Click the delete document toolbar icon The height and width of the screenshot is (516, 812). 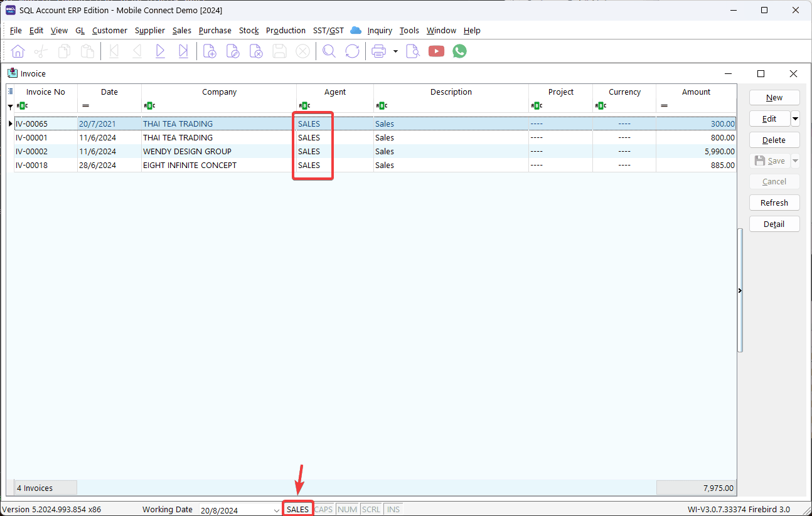pos(256,51)
